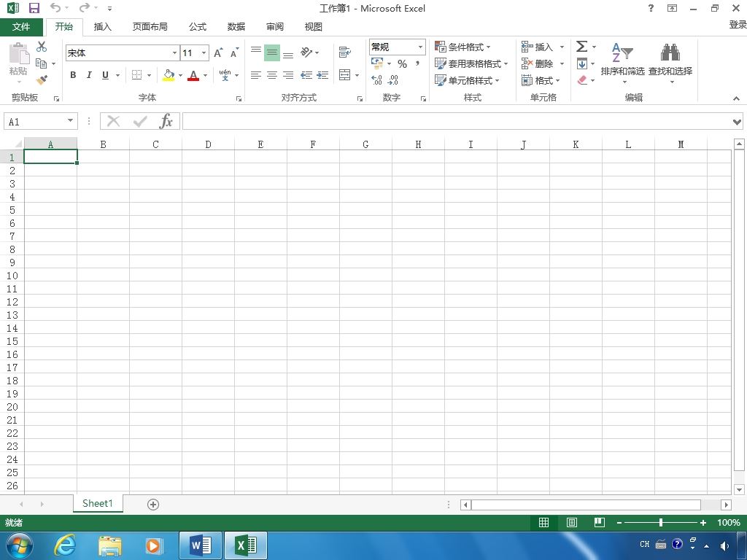Open the number format dropdown 常规
The image size is (747, 560).
(420, 47)
